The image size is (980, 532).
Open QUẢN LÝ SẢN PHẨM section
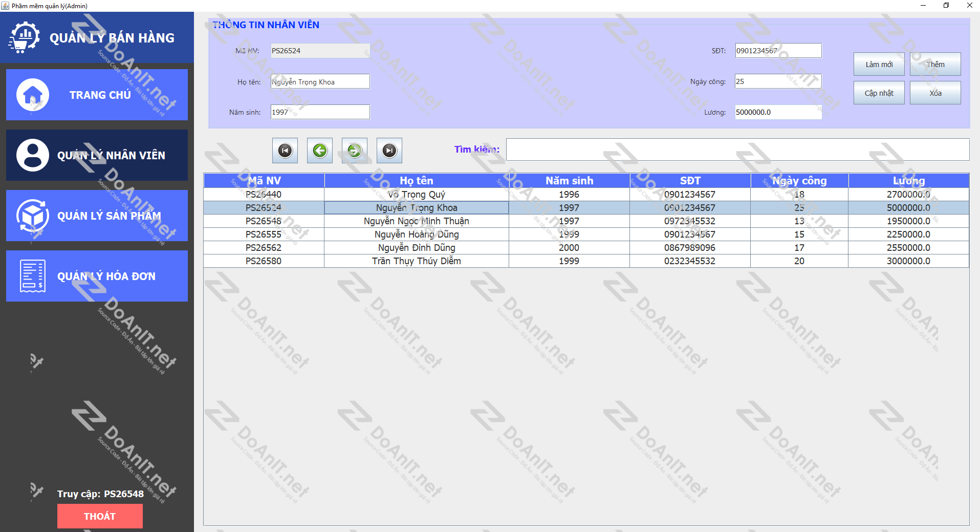pyautogui.click(x=97, y=216)
